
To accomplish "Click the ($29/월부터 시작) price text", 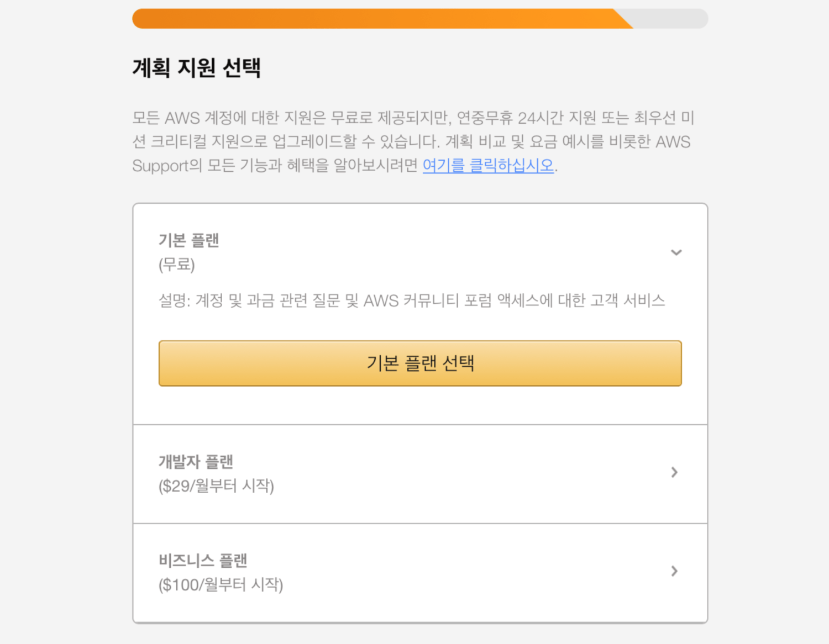I will [216, 486].
